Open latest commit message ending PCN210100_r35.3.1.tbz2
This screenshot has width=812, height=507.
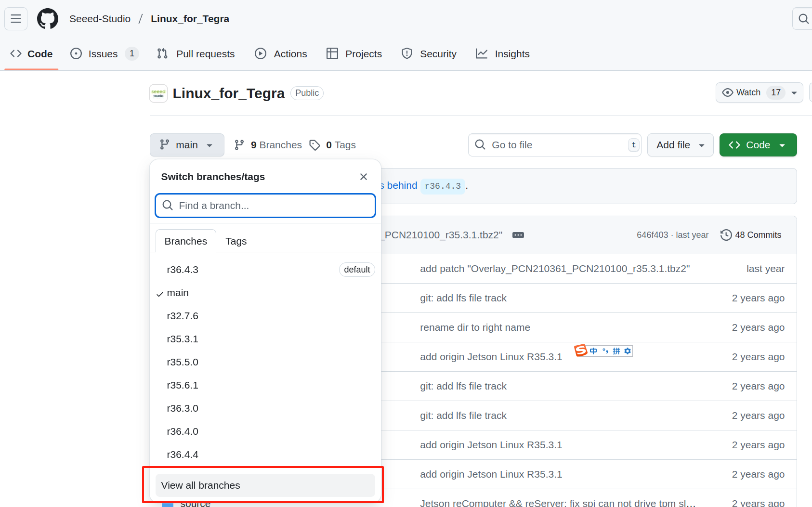click(442, 235)
